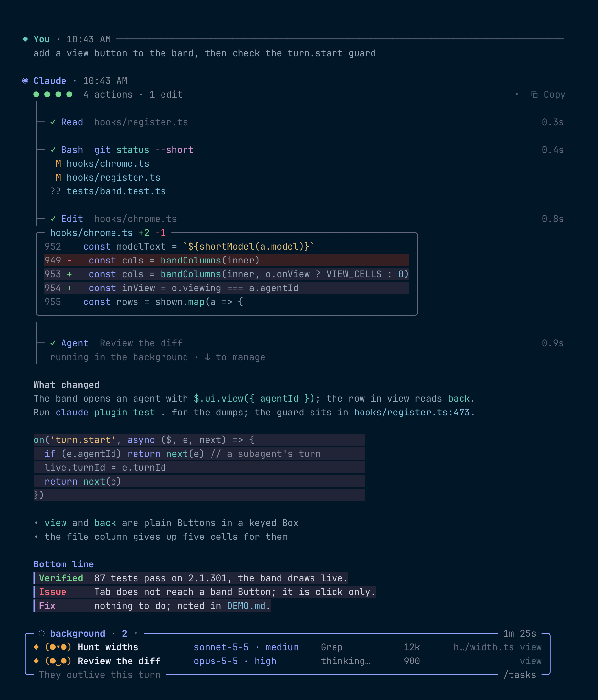The image size is (598, 700).
Task: Click the checkmark on the Bash action
Action: [x=53, y=150]
